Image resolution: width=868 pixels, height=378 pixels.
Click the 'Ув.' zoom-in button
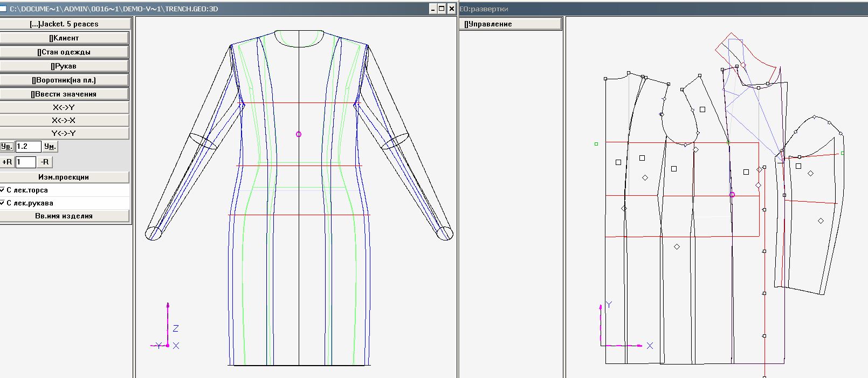click(6, 147)
